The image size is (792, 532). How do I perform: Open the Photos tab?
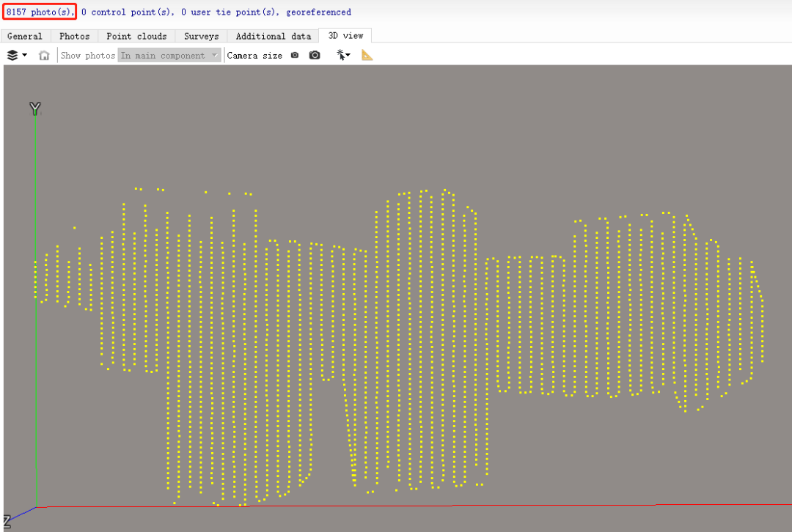pyautogui.click(x=75, y=36)
